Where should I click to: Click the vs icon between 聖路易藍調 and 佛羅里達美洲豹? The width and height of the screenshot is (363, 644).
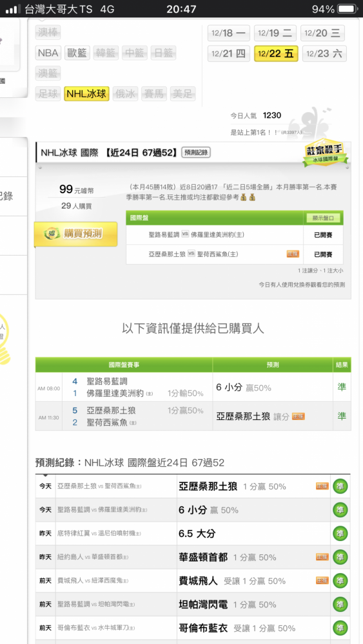tap(185, 234)
